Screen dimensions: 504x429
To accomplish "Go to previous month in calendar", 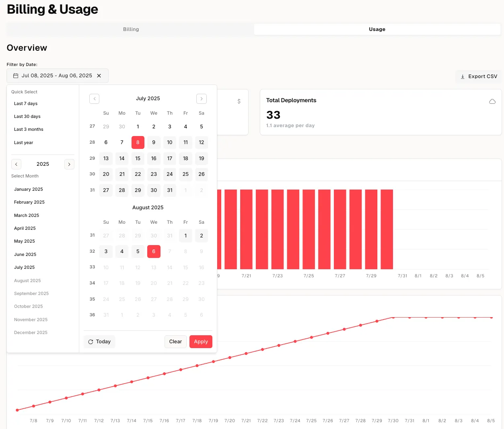I will coord(94,99).
